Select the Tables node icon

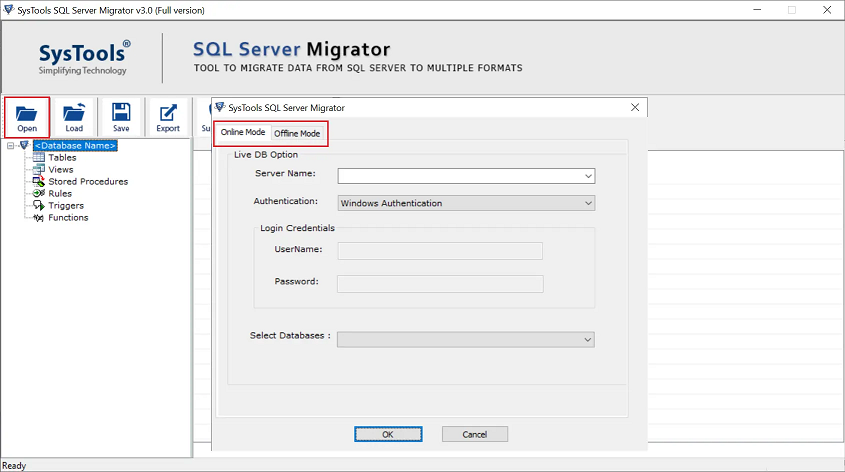coord(39,157)
